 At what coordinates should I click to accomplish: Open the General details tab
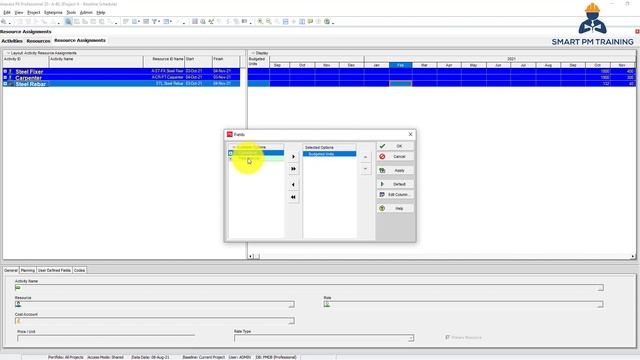click(x=11, y=270)
